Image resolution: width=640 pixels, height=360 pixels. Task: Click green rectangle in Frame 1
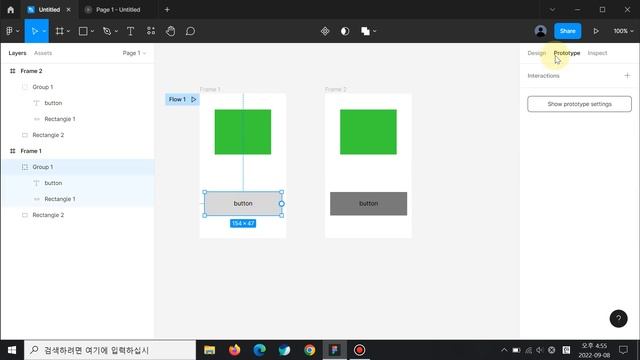point(243,132)
